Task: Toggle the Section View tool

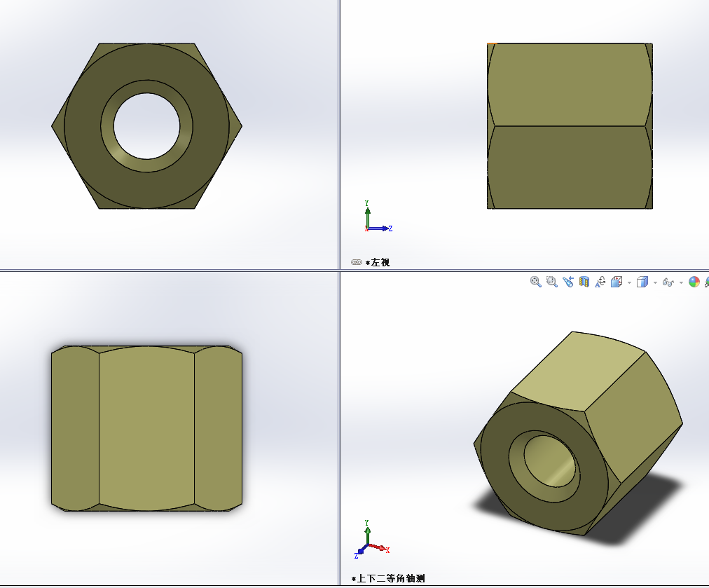Action: (x=584, y=282)
